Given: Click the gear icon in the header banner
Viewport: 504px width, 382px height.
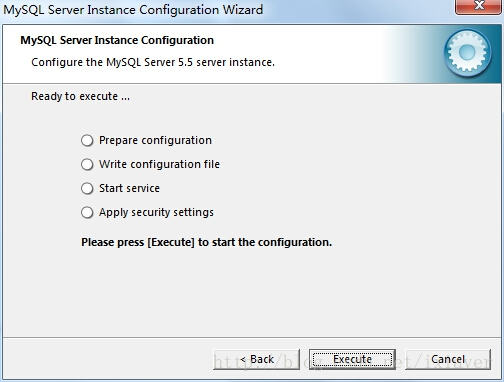Looking at the screenshot, I should pos(467,52).
